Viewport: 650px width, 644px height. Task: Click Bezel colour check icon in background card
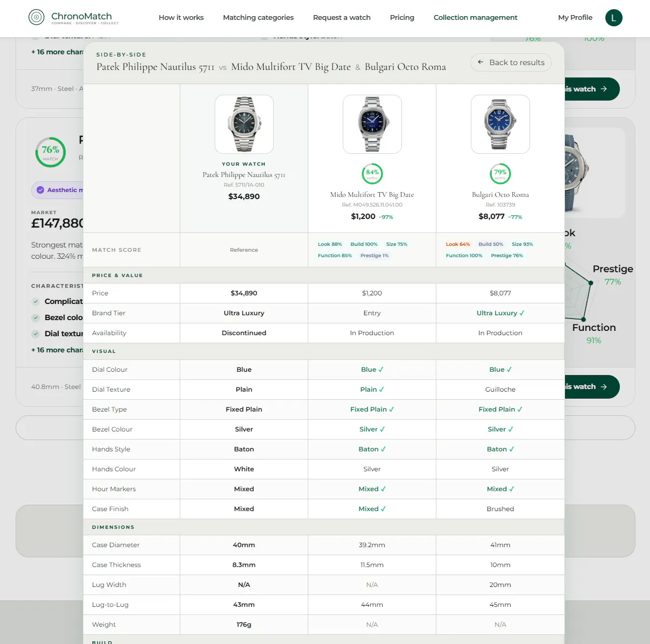click(36, 318)
